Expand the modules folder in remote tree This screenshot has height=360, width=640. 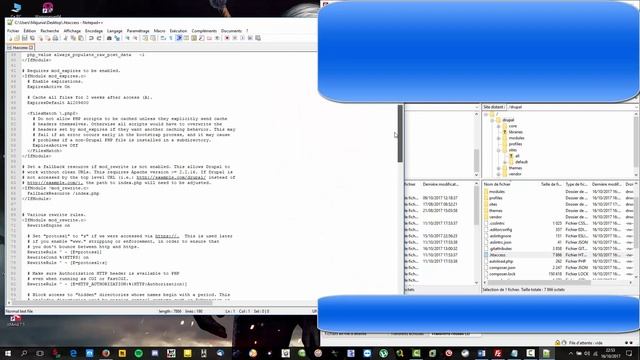498,138
